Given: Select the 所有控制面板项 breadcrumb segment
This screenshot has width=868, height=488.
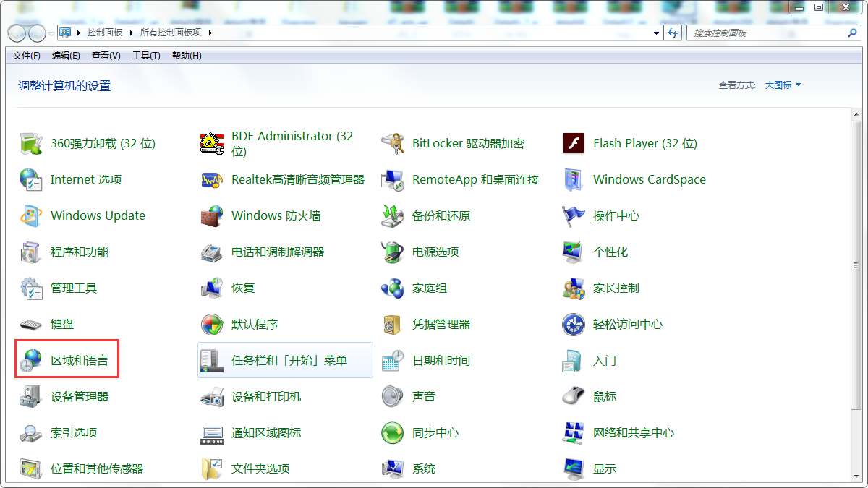Looking at the screenshot, I should (171, 33).
